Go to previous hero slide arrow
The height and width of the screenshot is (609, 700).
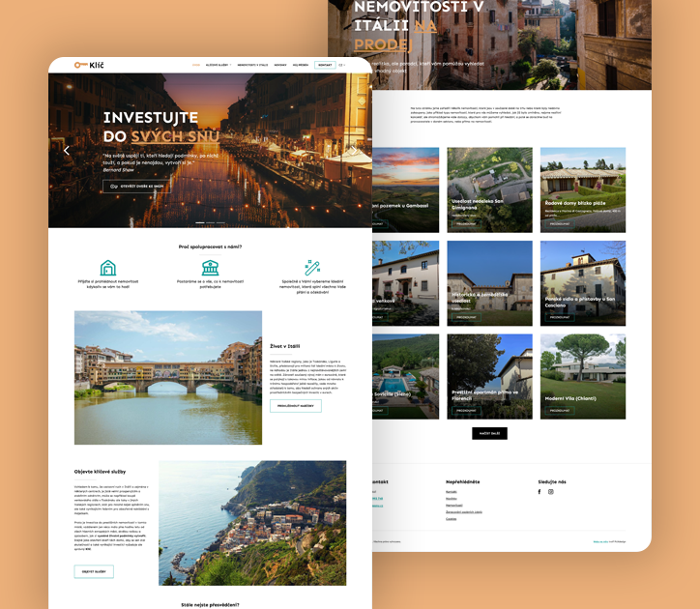coord(67,150)
